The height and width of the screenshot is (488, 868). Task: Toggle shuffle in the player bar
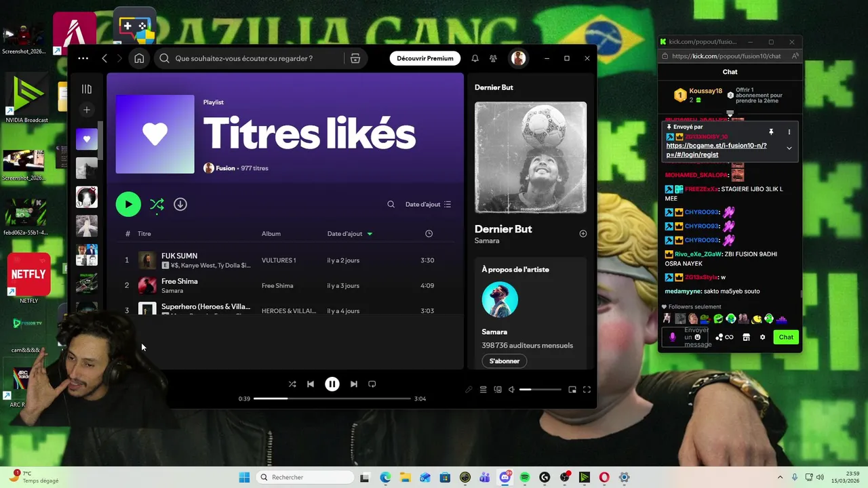pos(292,384)
